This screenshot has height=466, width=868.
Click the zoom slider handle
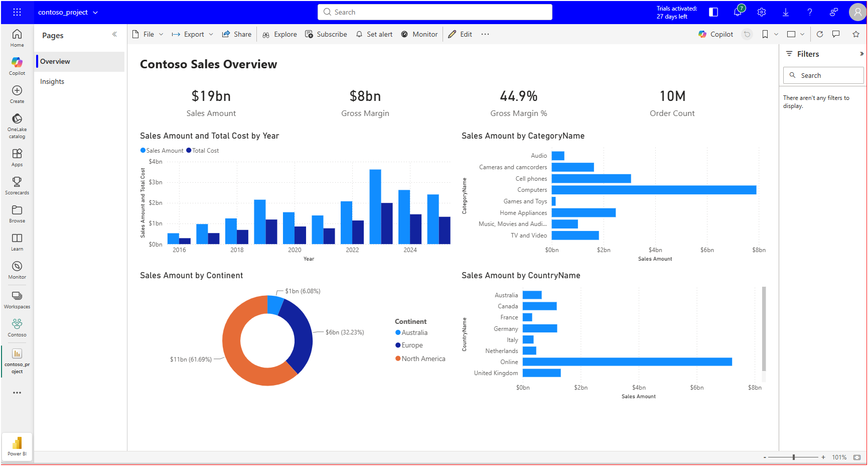[x=794, y=457]
